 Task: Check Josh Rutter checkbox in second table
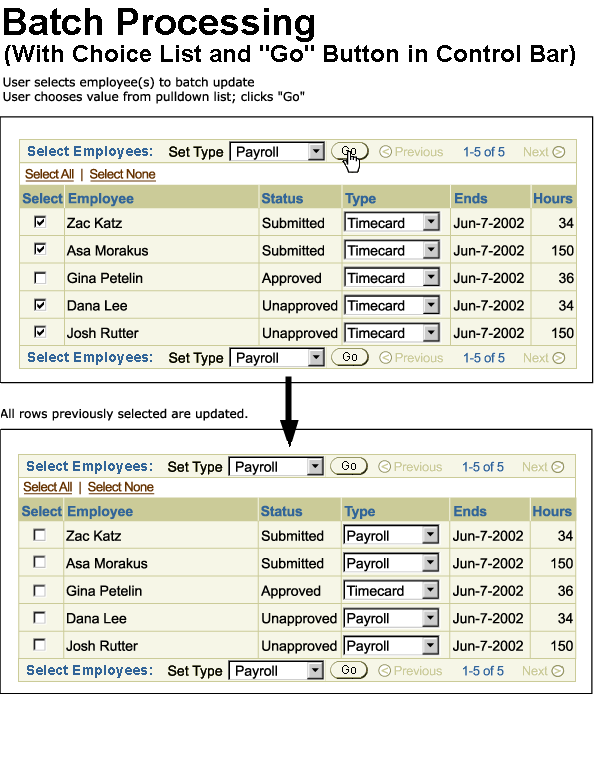tap(39, 645)
